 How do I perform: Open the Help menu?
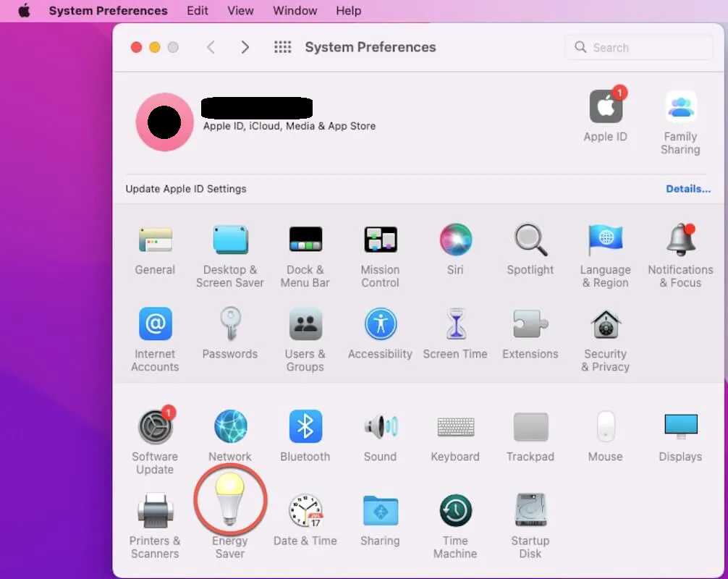pos(349,10)
